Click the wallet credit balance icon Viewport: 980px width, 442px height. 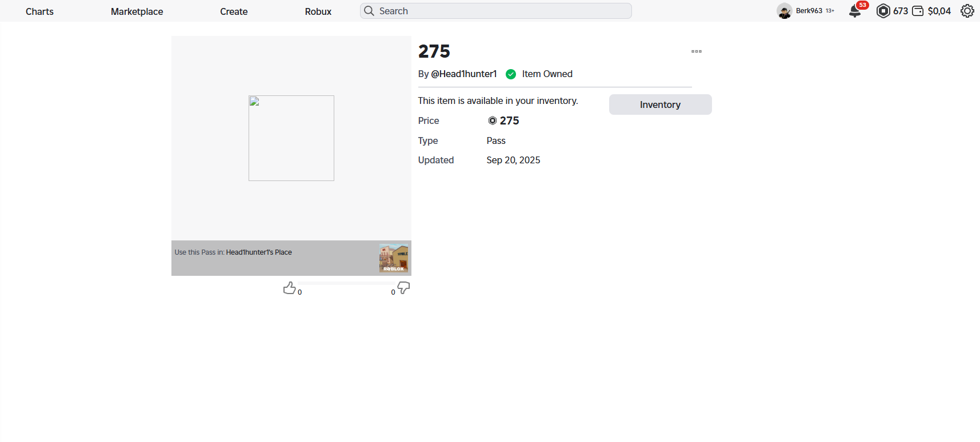(918, 11)
